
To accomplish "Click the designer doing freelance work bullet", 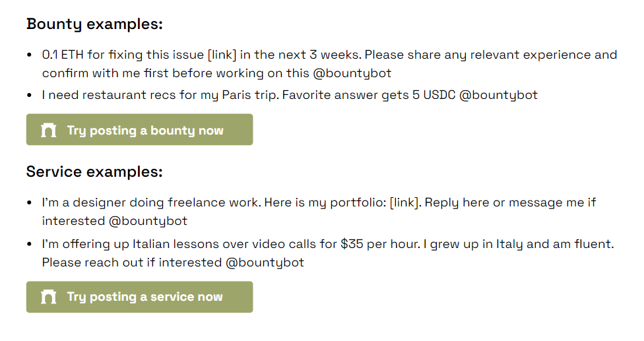I will click(x=319, y=211).
